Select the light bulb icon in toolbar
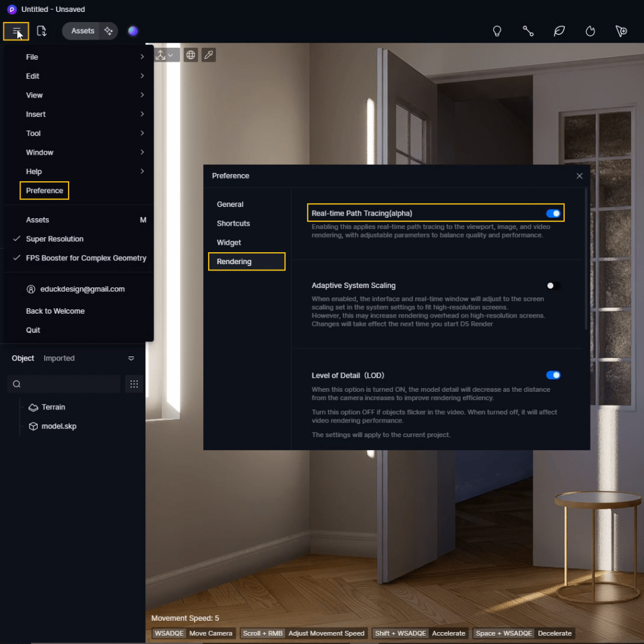Image resolution: width=644 pixels, height=644 pixels. click(497, 31)
